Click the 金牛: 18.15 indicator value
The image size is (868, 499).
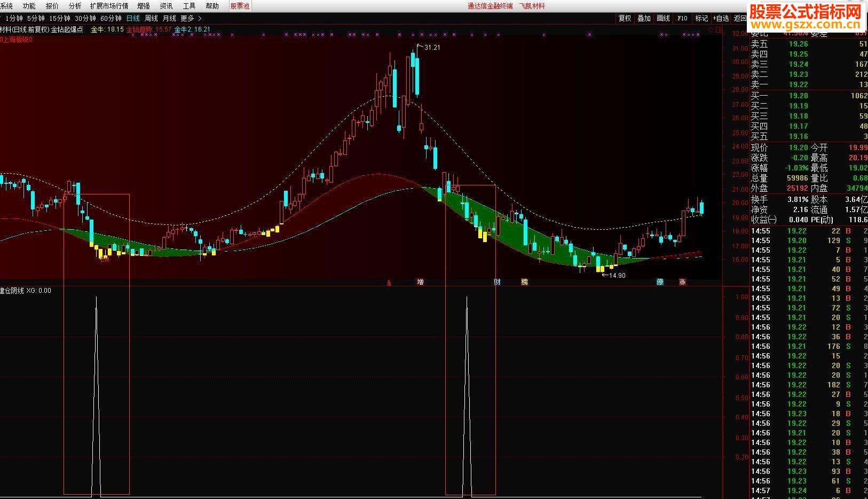point(107,29)
